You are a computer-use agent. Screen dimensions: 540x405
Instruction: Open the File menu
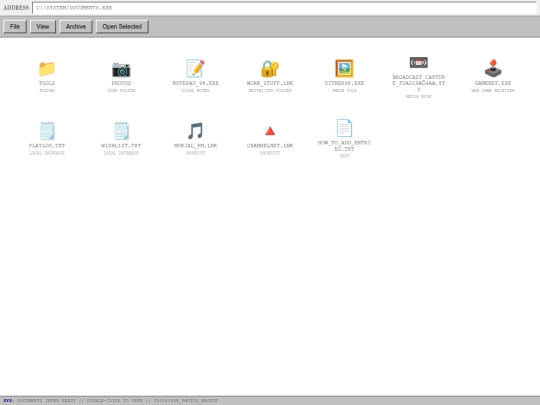(15, 27)
